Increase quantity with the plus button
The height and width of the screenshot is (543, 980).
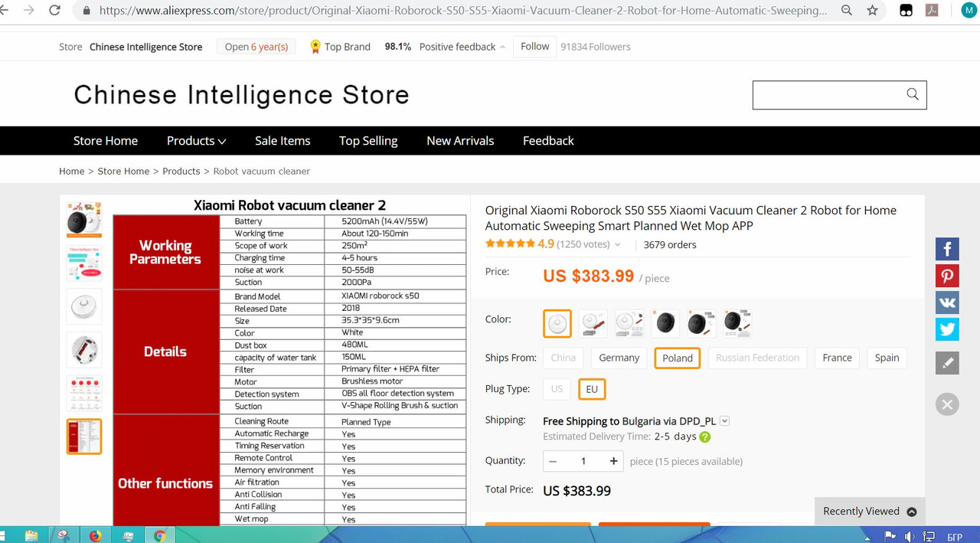coord(613,461)
